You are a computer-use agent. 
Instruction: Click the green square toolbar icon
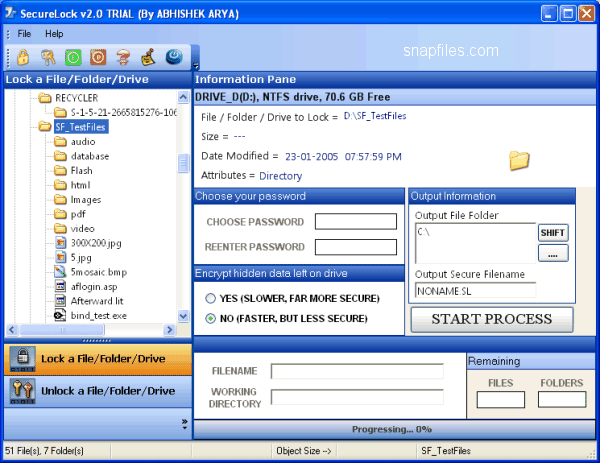[73, 57]
